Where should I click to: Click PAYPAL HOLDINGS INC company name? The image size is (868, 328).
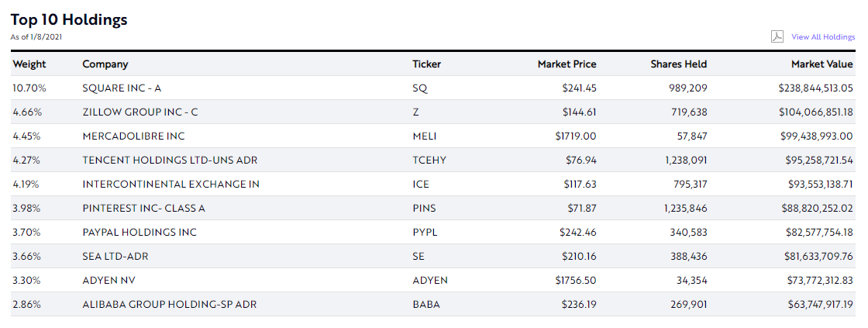139,233
